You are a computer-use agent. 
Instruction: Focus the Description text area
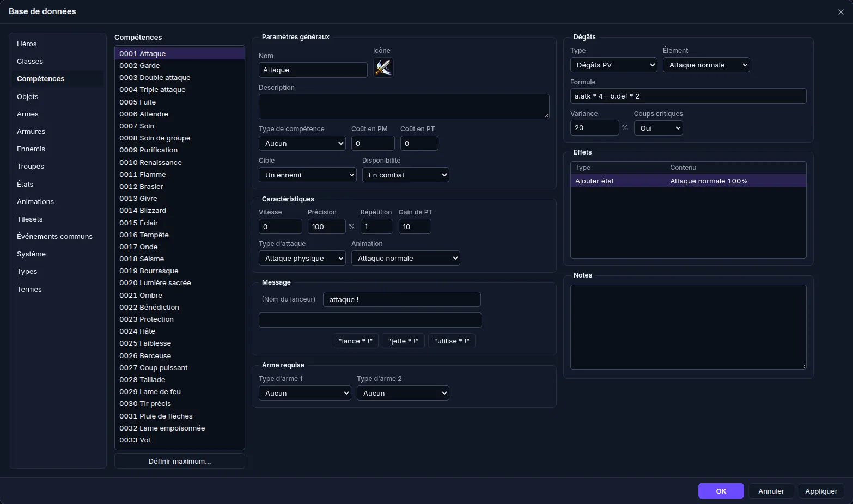[404, 106]
